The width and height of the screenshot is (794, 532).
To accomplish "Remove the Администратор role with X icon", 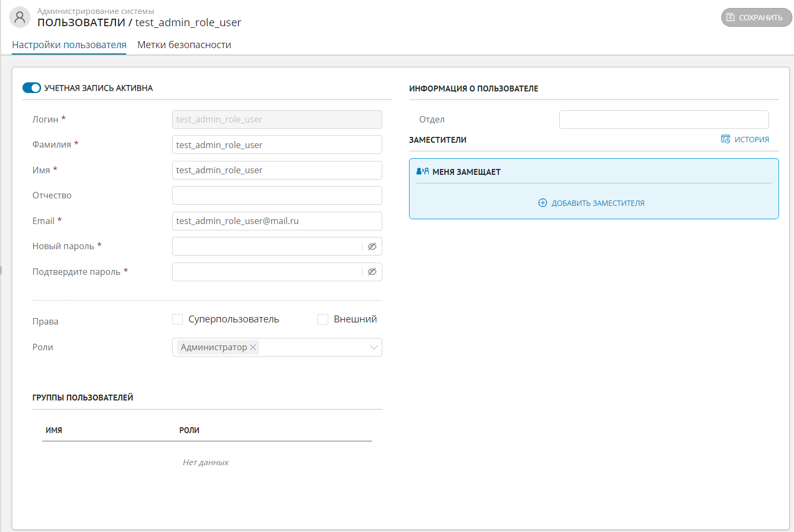I will pyautogui.click(x=253, y=348).
